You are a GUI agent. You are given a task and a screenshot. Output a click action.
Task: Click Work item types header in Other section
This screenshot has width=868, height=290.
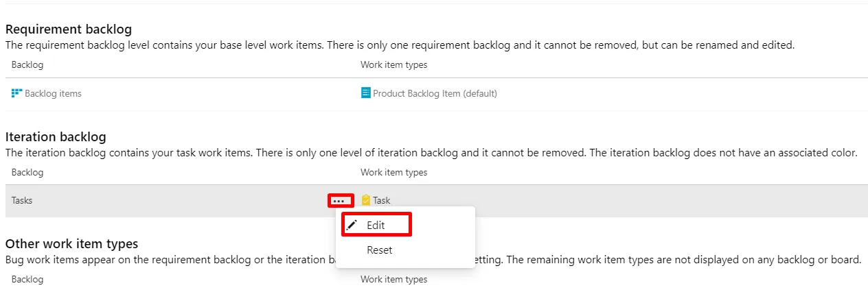coord(393,280)
